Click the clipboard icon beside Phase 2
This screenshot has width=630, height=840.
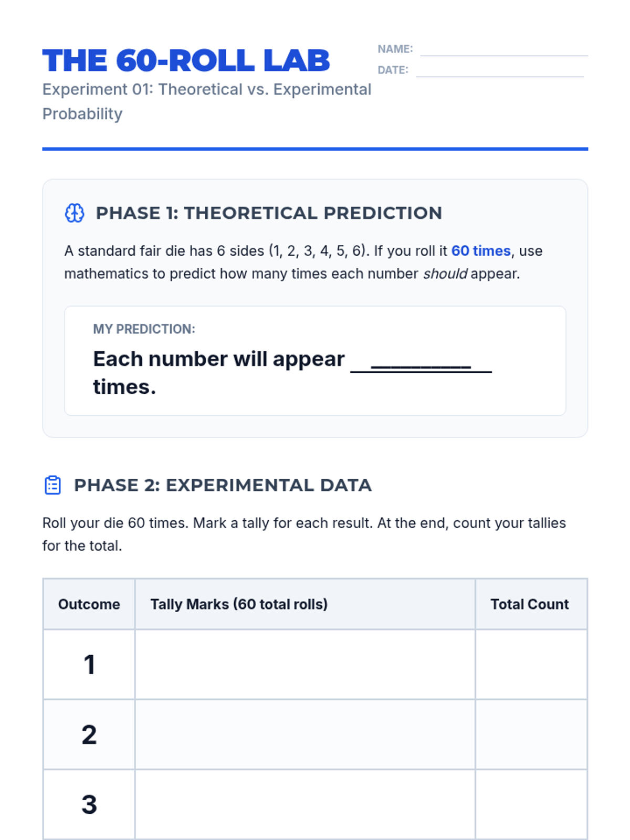pyautogui.click(x=52, y=485)
